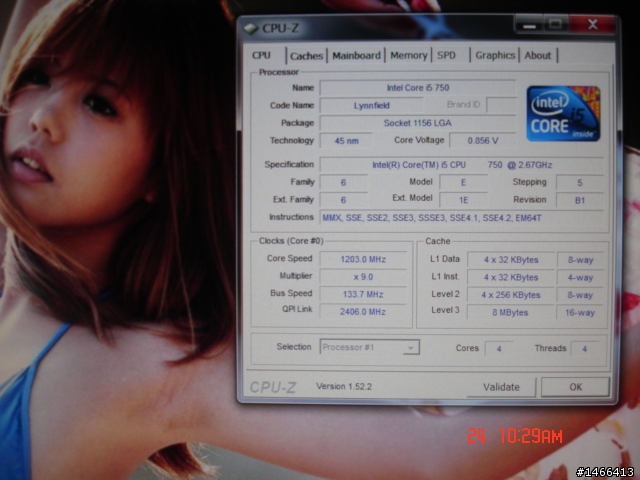The image size is (640, 480).
Task: Click the Stepping value 5
Action: (580, 182)
